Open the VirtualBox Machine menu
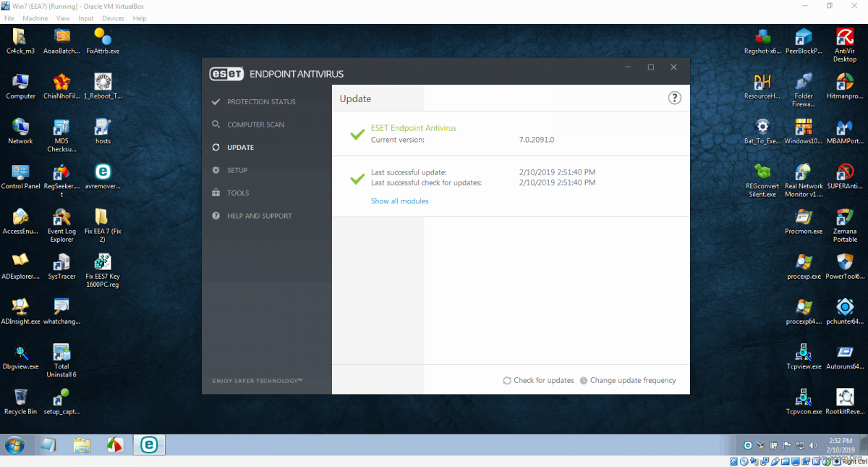 coord(35,18)
